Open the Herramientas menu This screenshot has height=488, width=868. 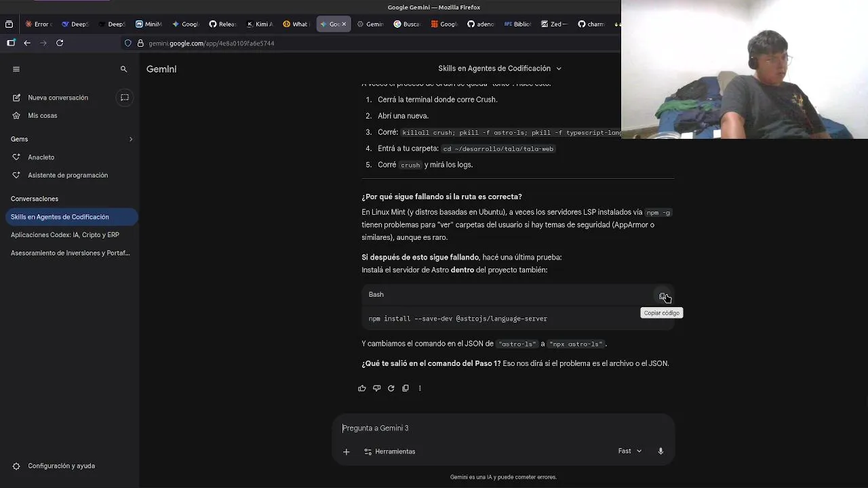point(390,451)
